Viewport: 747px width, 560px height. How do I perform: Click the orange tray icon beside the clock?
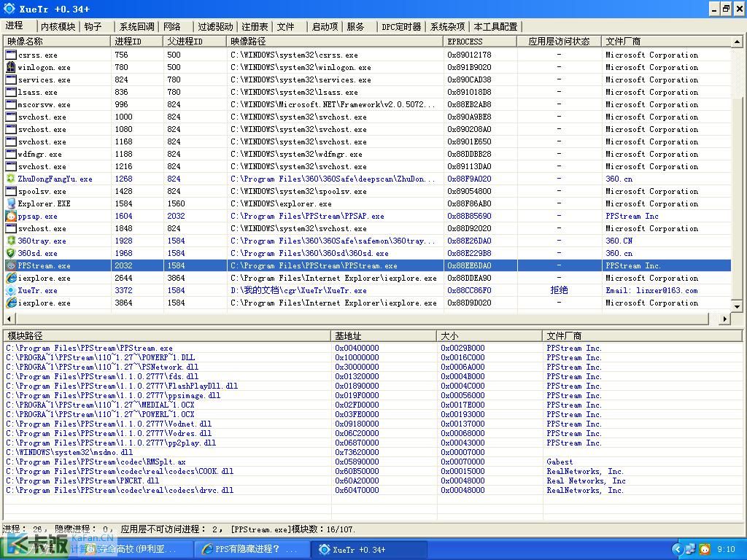705,549
